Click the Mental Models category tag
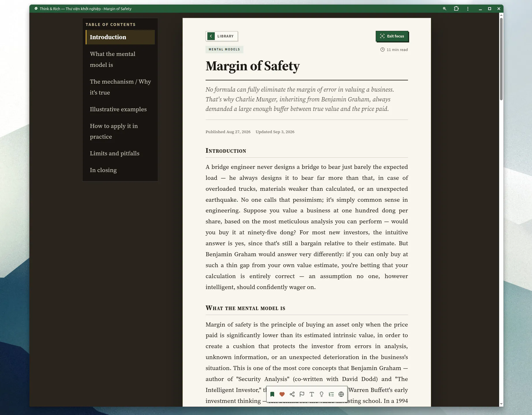 click(x=224, y=49)
